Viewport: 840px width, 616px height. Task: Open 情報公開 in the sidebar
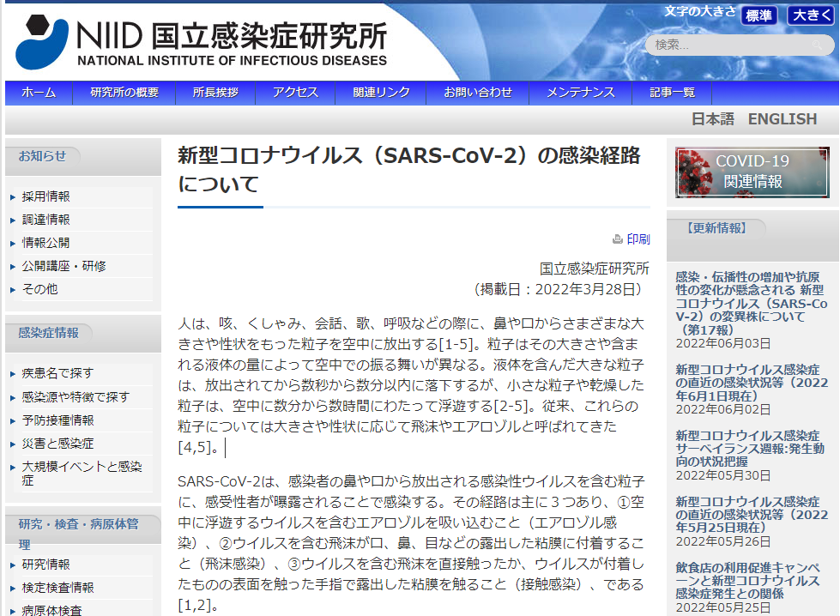[45, 243]
